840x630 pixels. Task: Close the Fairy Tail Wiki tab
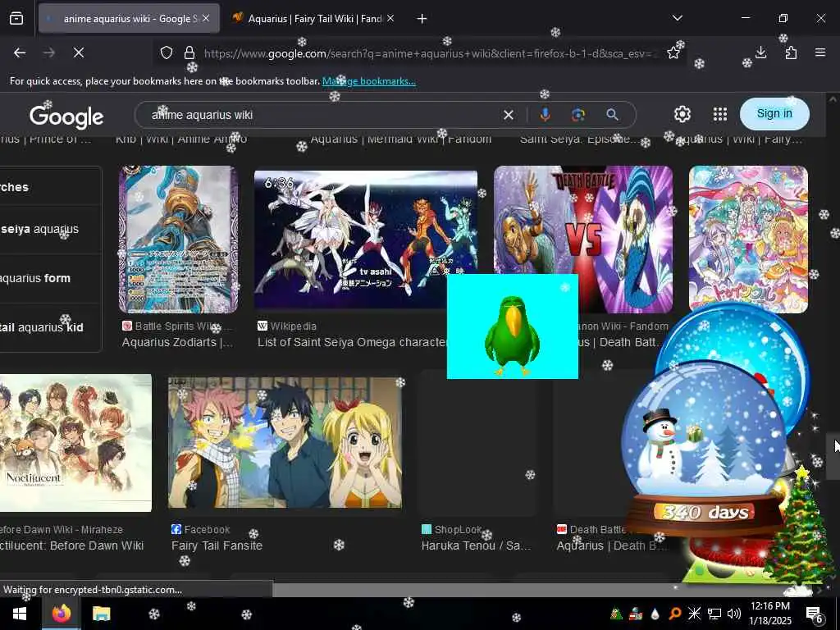coord(390,19)
